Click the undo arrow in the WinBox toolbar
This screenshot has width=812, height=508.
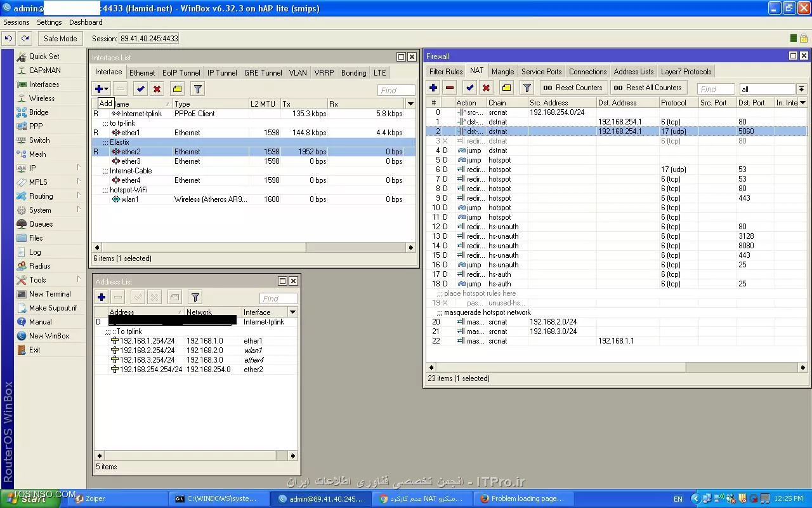(x=8, y=39)
